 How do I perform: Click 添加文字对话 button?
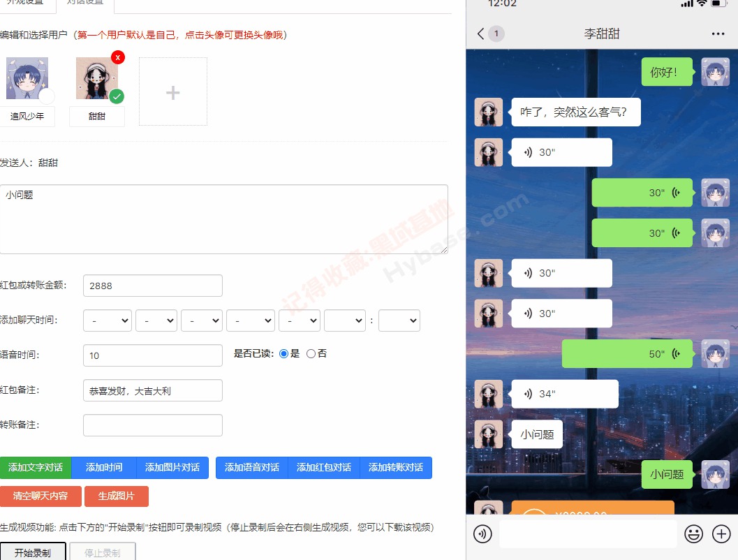tap(36, 468)
